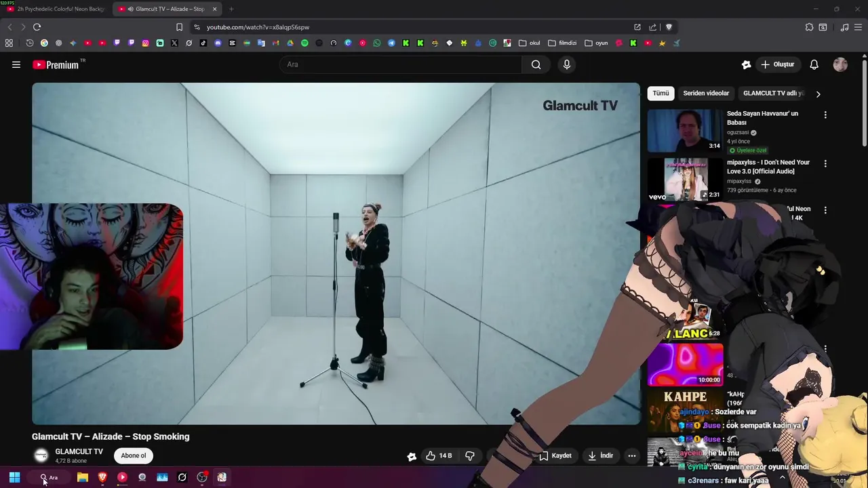Bookmark this page from the address bar
The image size is (868, 488).
coord(179,27)
